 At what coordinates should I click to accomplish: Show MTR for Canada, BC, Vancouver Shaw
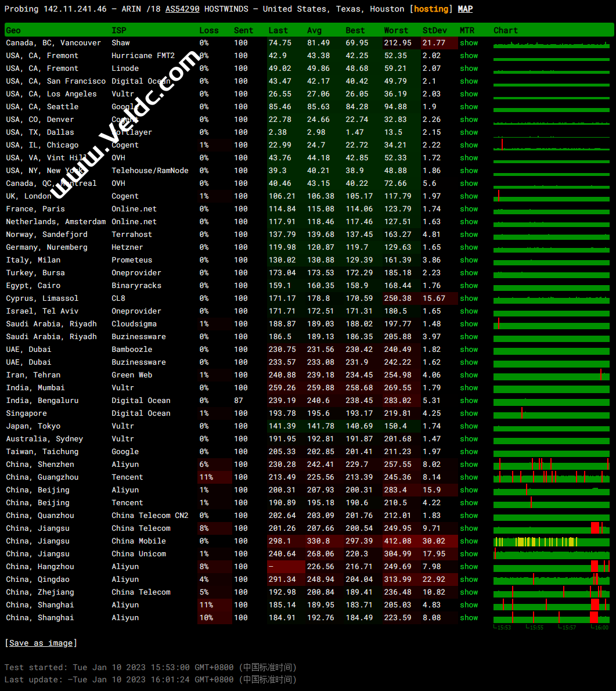[469, 43]
